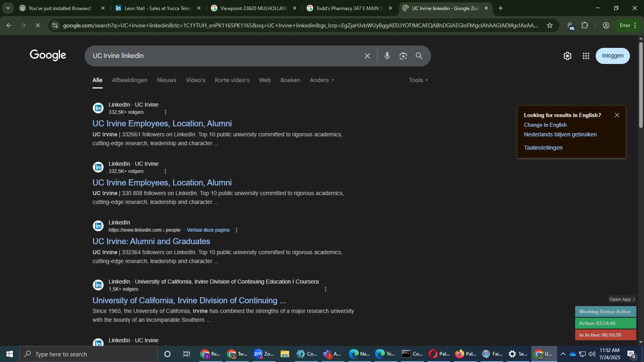The image size is (644, 362).
Task: Close the Viewpoint 23620 Mulholland tab
Action: (295, 8)
